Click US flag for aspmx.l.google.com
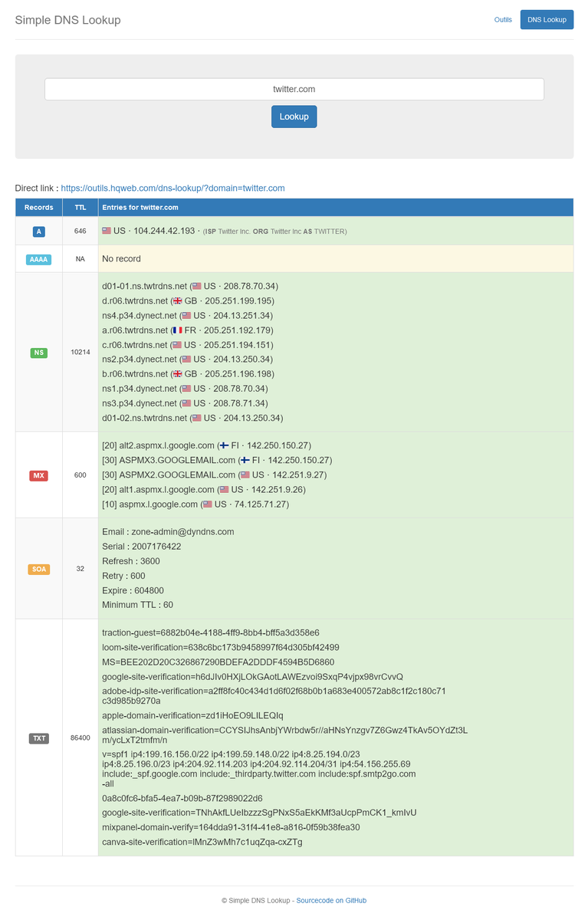Image resolution: width=588 pixels, height=920 pixels. pyautogui.click(x=206, y=504)
